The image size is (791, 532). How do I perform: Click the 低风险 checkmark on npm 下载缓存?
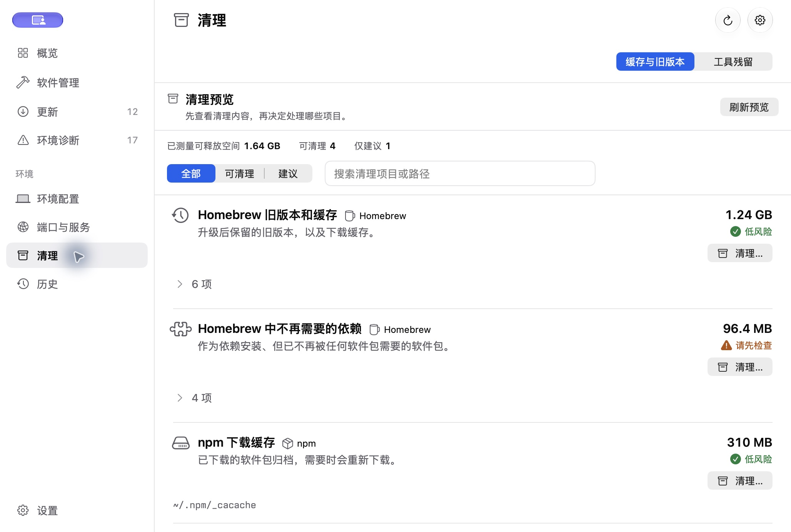[735, 459]
